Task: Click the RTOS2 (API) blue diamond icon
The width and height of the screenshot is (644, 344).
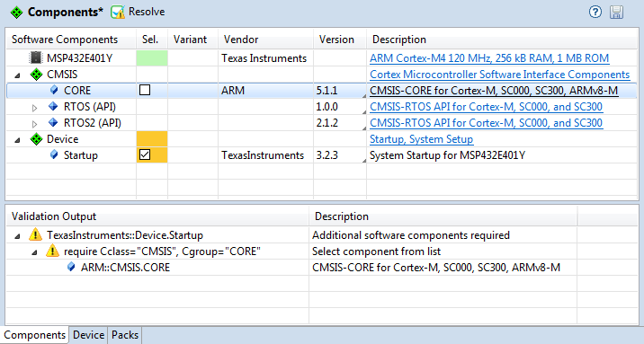Action: coord(53,122)
